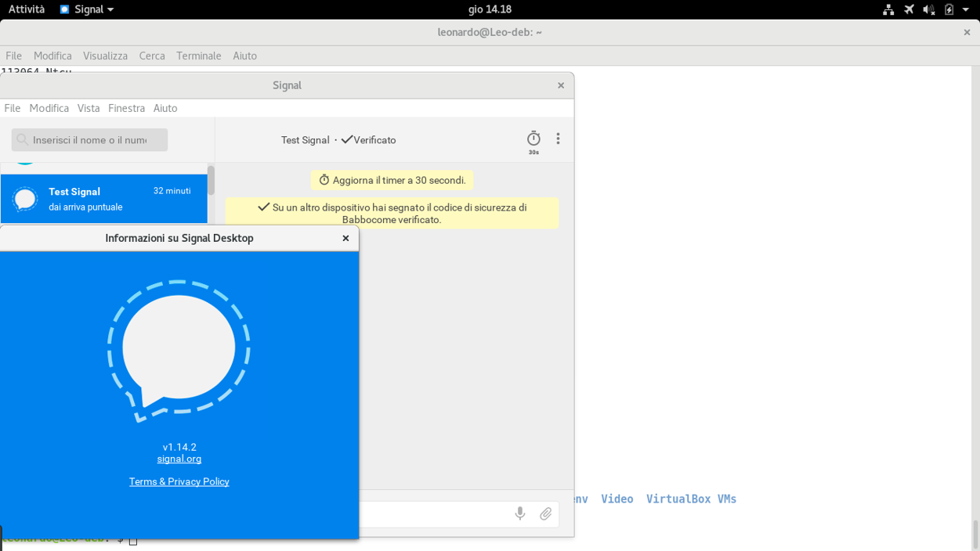Open the Signal application menu in top bar
Screen dimensions: 980x551
86,9
